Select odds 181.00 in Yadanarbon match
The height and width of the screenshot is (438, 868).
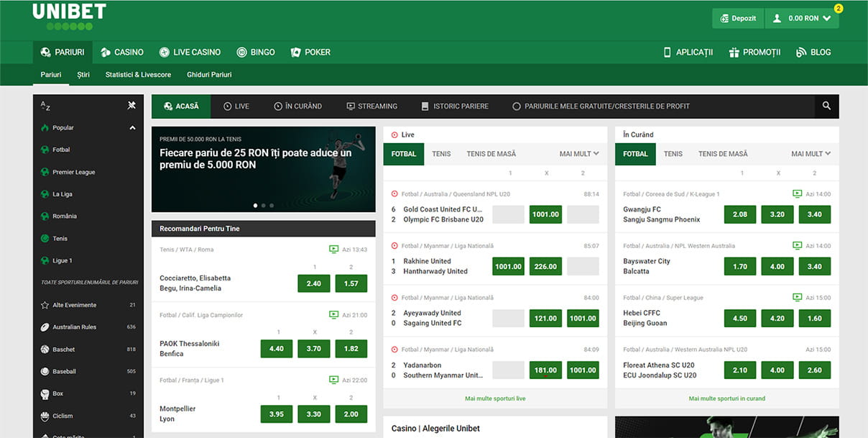click(545, 370)
